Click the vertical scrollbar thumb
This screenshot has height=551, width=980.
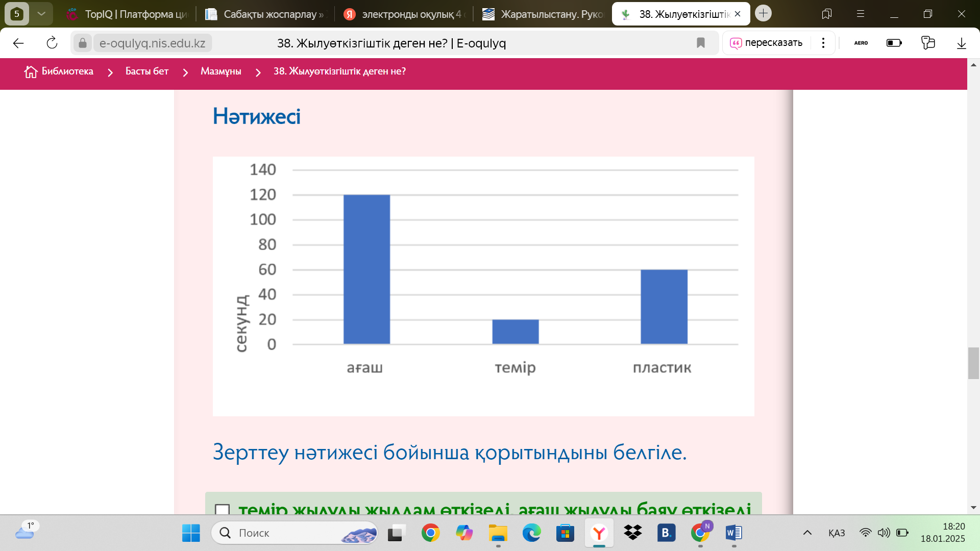point(973,363)
